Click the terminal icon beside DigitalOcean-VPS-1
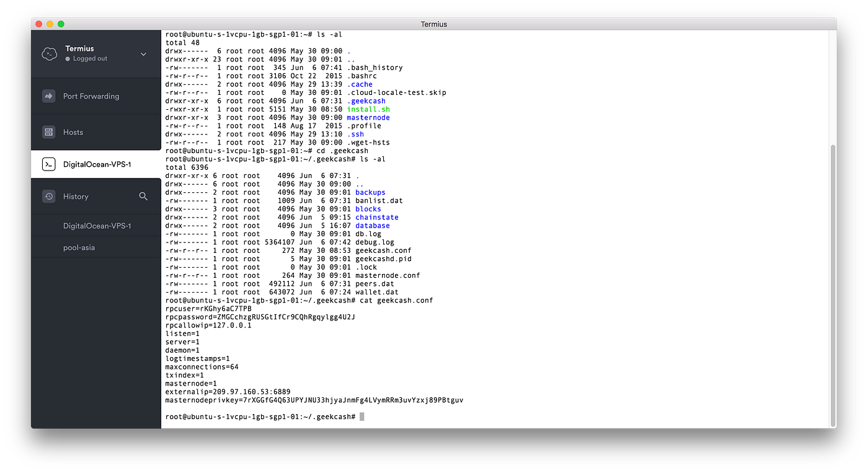This screenshot has width=868, height=473. point(49,164)
